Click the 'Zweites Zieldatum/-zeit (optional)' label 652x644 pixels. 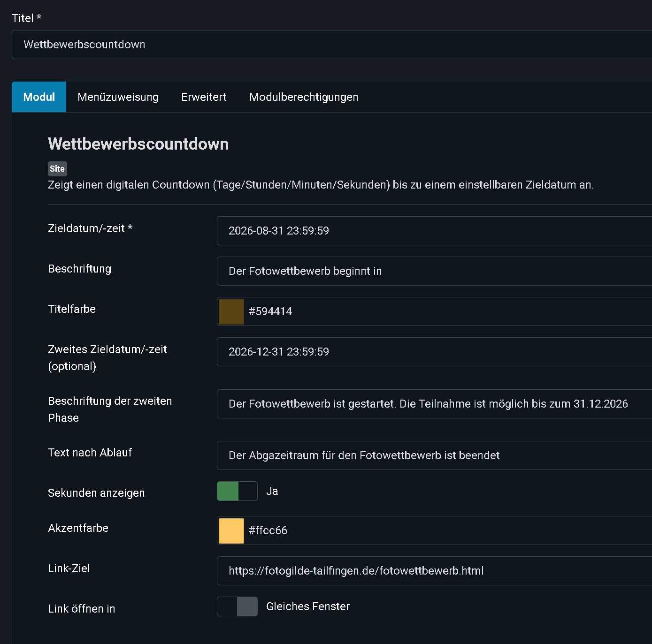[x=107, y=358]
